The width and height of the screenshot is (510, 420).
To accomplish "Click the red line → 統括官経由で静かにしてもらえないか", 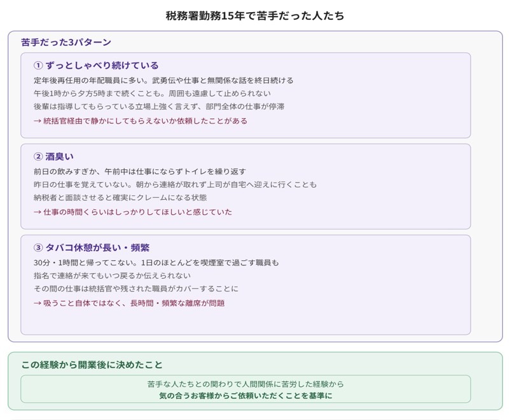I will click(140, 121).
